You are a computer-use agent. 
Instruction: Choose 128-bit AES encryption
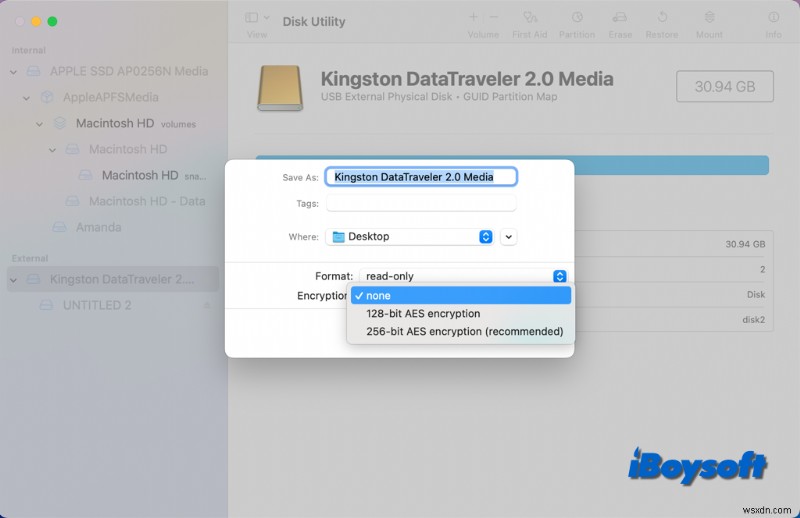coord(461,313)
